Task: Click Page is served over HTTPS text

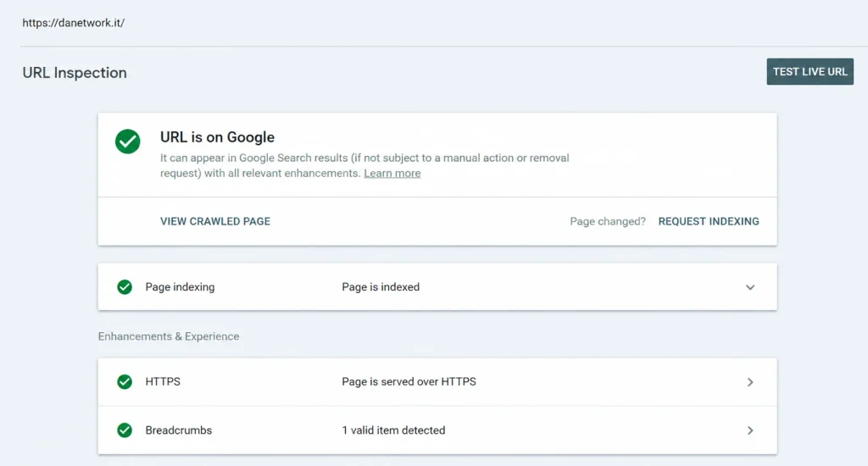Action: pyautogui.click(x=409, y=381)
